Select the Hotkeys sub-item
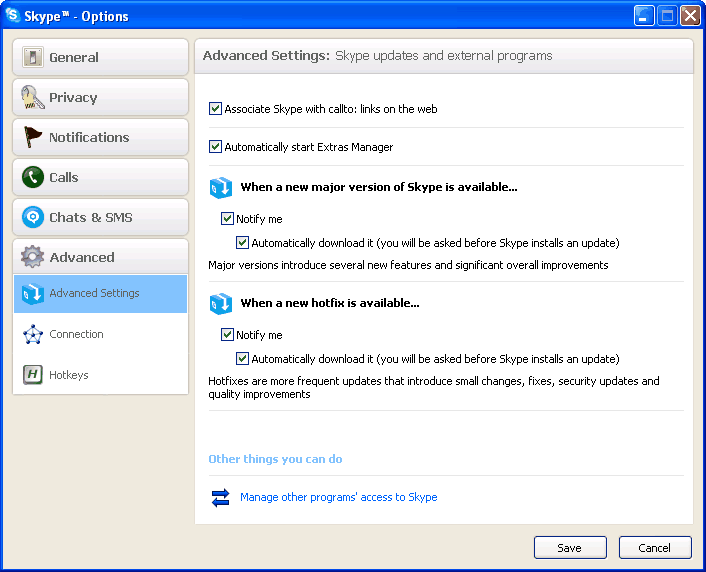 [100, 375]
